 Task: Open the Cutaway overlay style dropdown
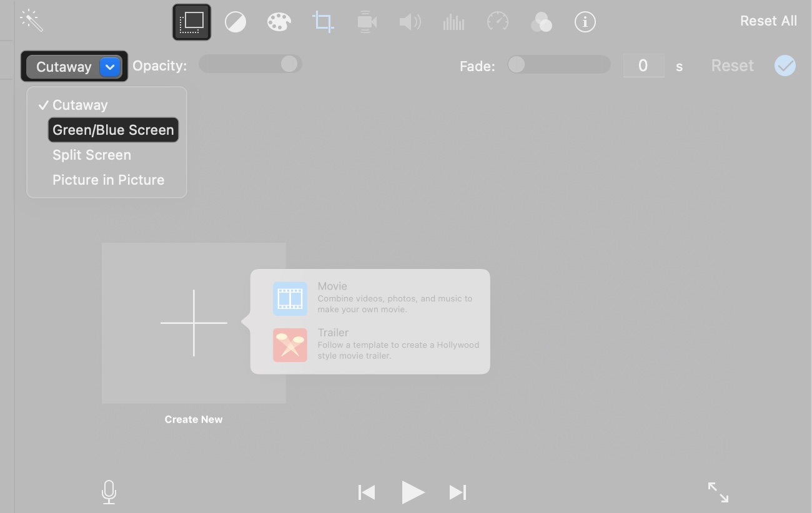tap(110, 67)
